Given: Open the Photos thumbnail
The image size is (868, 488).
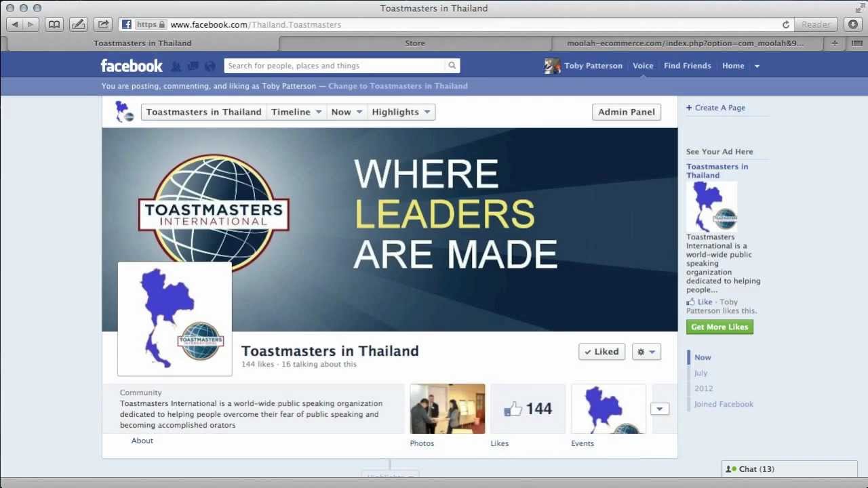Looking at the screenshot, I should point(448,409).
